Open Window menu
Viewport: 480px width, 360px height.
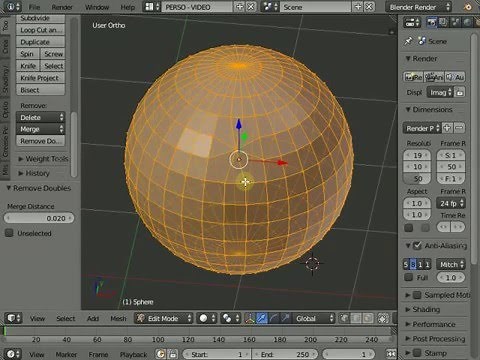[x=97, y=7]
